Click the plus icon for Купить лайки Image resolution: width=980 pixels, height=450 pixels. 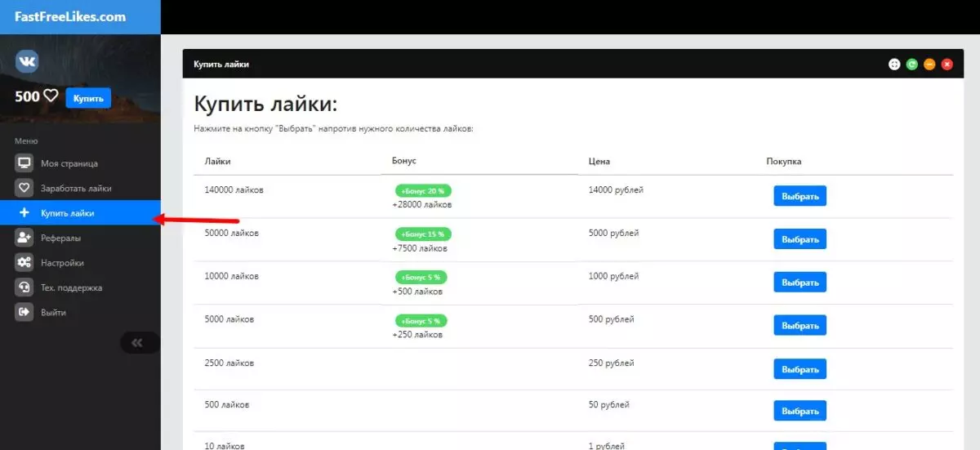pyautogui.click(x=24, y=213)
